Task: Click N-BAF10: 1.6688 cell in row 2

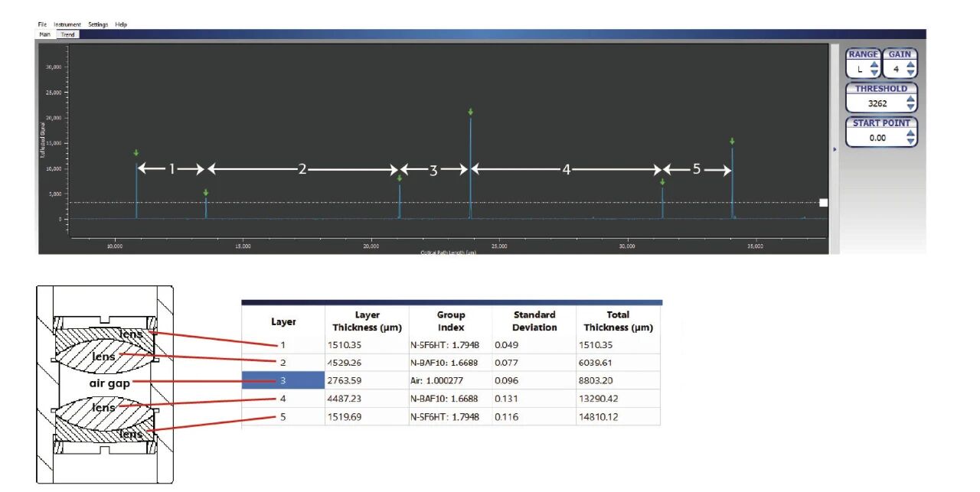Action: point(450,363)
